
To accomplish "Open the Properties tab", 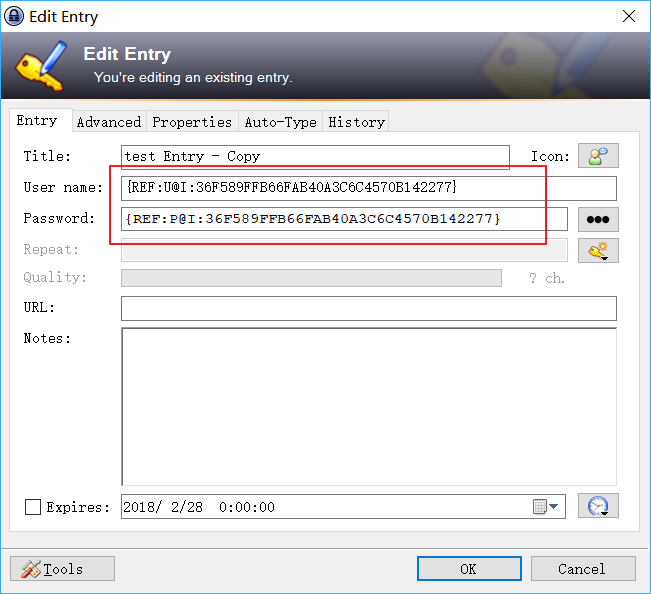I will click(191, 122).
